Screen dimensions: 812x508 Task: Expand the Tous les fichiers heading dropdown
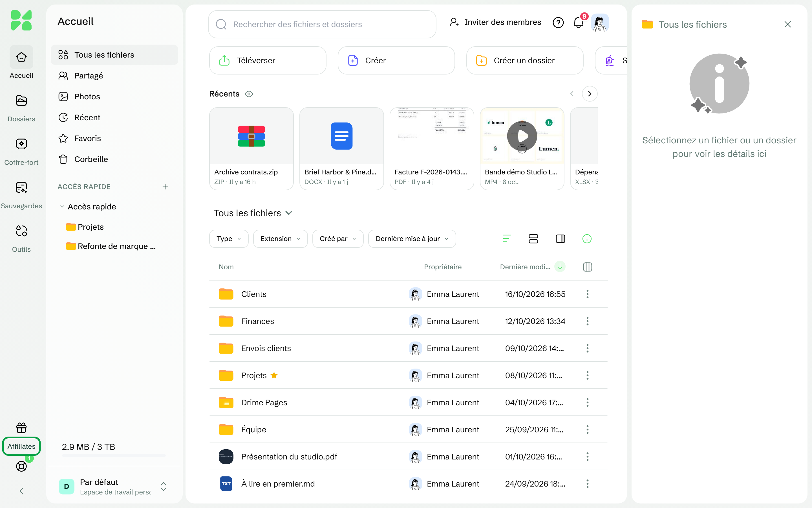tap(288, 213)
